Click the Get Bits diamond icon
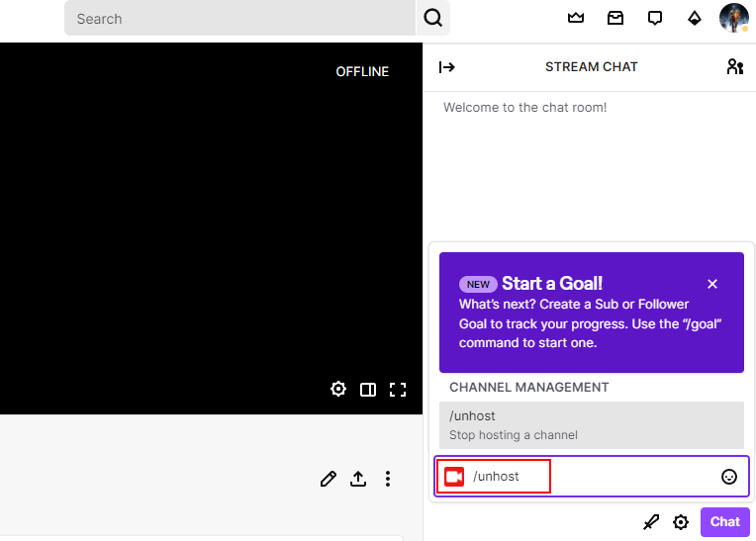 (x=695, y=18)
